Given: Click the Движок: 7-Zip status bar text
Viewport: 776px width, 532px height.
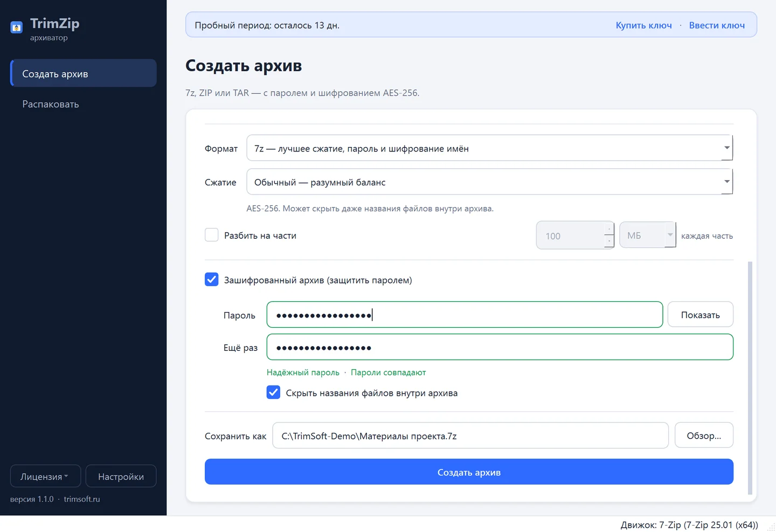Looking at the screenshot, I should (x=689, y=524).
